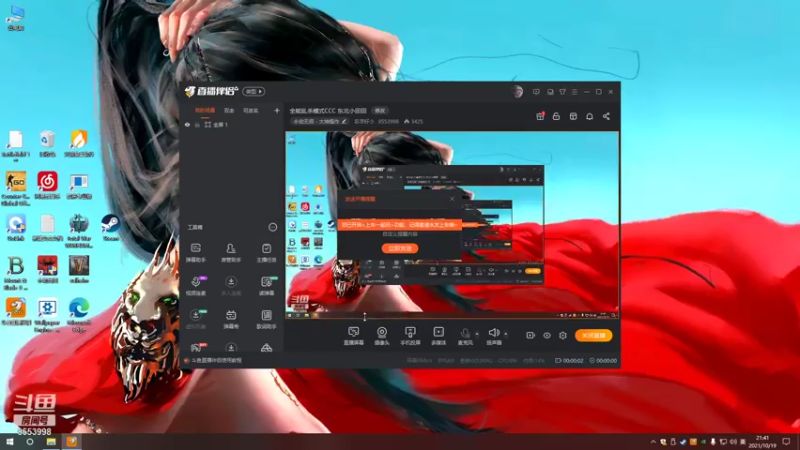Open the 房管助手 room manager tool
Screen dimensions: 800x450
coord(231,253)
